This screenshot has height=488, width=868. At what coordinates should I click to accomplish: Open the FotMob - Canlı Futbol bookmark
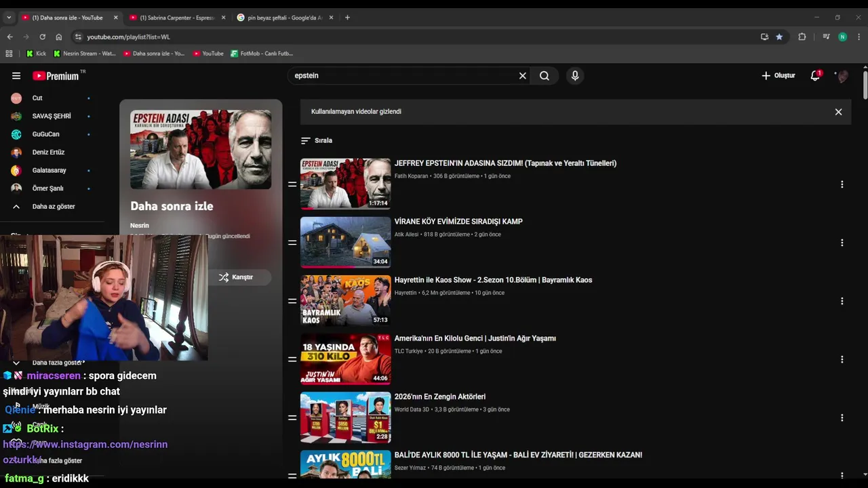click(x=262, y=54)
